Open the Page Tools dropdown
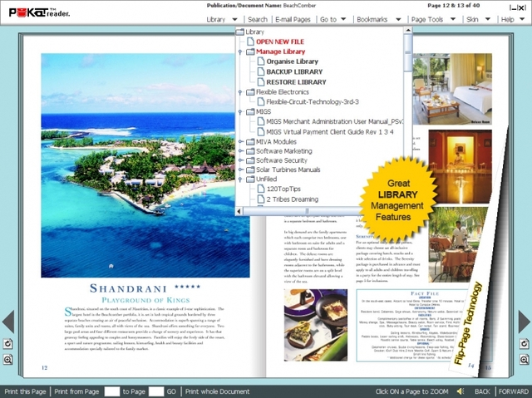This screenshot has width=532, height=398. (433, 19)
